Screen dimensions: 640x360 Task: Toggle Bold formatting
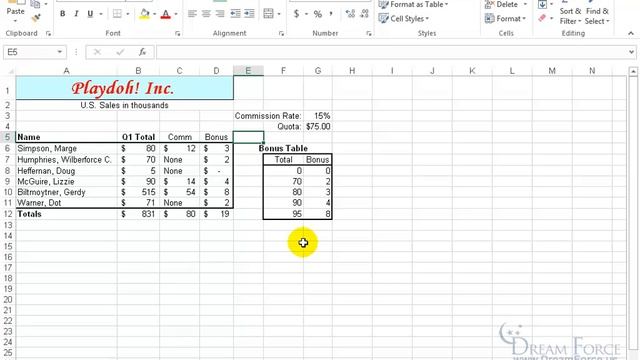[x=62, y=14]
